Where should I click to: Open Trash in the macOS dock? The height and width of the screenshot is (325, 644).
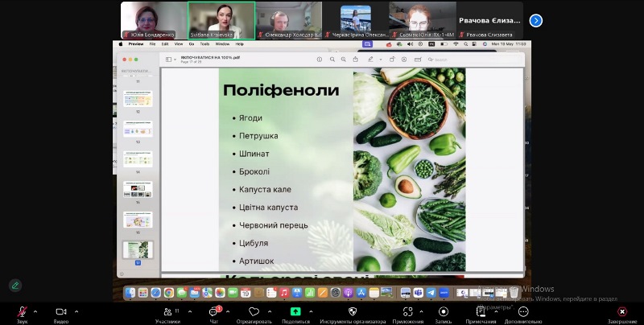514,293
